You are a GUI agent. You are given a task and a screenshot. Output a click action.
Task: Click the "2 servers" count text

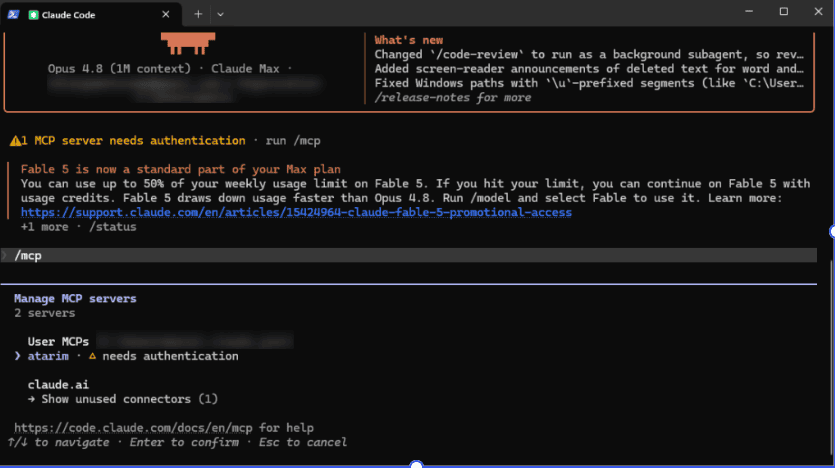[x=45, y=313]
